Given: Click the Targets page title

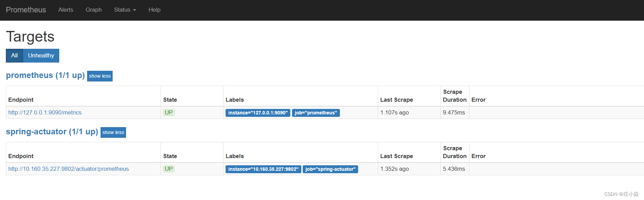Looking at the screenshot, I should pos(30,36).
